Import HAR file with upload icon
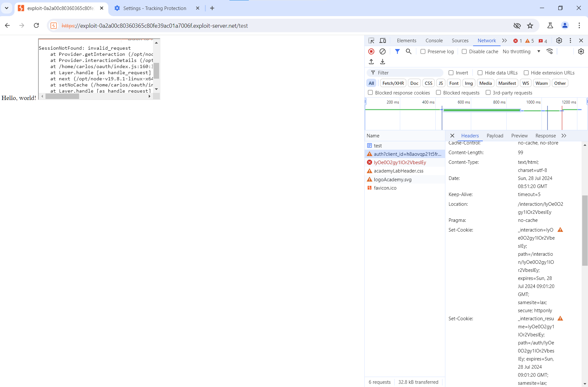 [371, 62]
